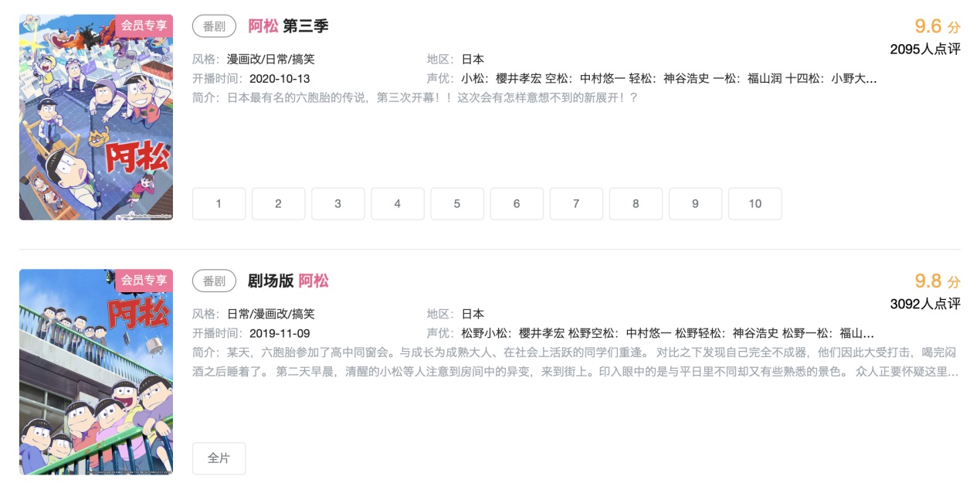Screen dimensions: 980x497
Task: Click the region 日本 for 剧场版 阿松
Action: [x=473, y=315]
